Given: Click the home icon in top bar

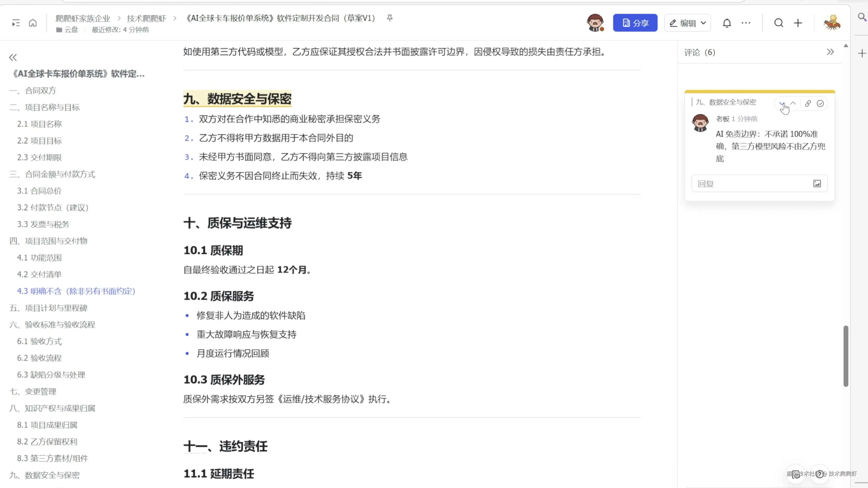Looking at the screenshot, I should coord(33,23).
